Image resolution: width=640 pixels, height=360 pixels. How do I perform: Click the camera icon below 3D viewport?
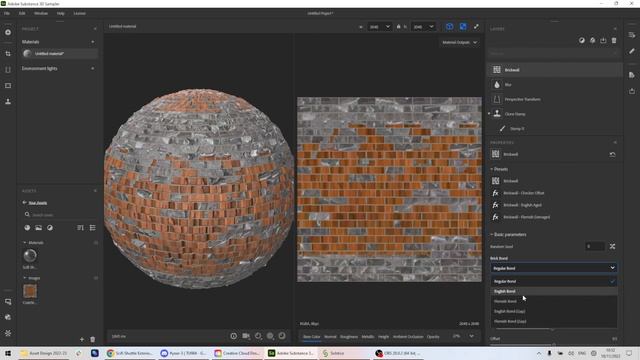pos(246,336)
